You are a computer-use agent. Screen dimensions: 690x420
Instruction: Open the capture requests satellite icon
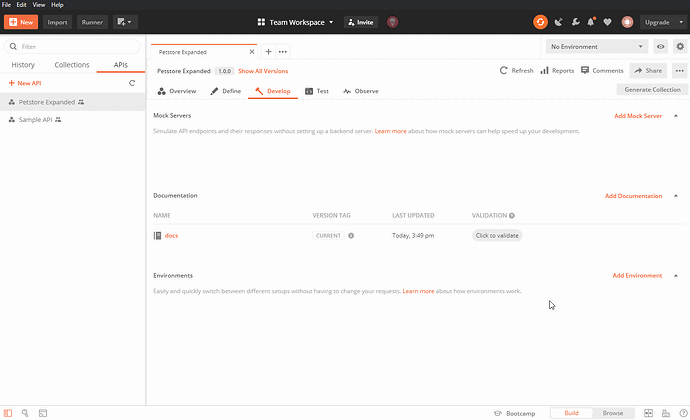tap(558, 22)
